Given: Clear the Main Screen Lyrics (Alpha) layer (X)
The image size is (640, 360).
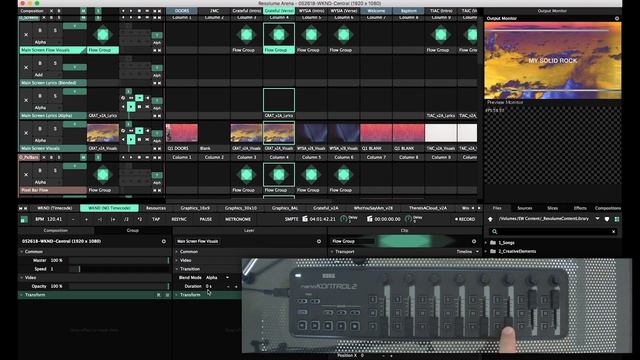Looking at the screenshot, I should point(26,100).
